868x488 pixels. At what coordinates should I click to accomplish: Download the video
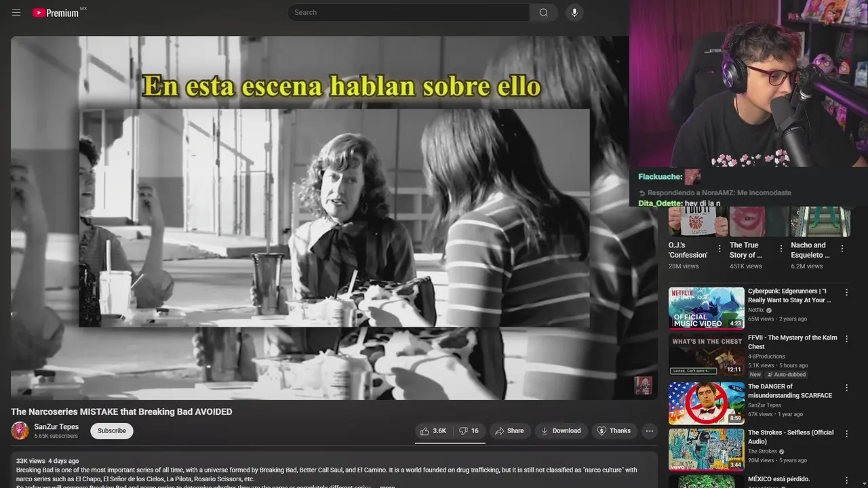[x=561, y=431]
